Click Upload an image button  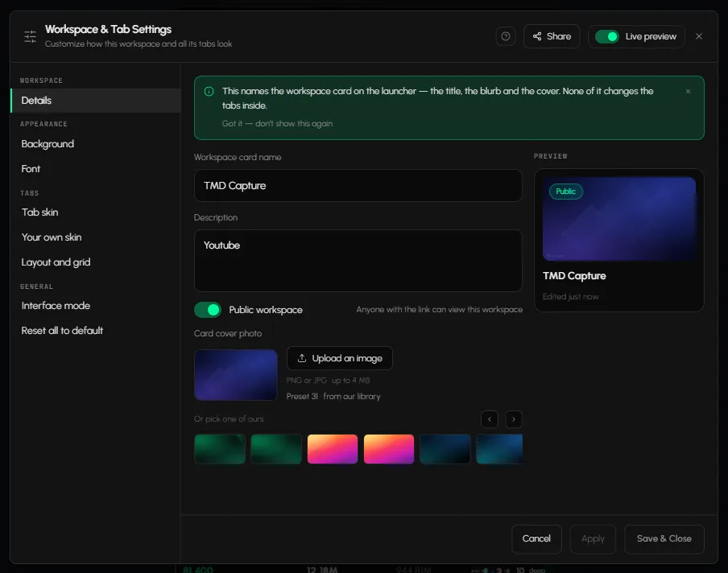pyautogui.click(x=340, y=358)
